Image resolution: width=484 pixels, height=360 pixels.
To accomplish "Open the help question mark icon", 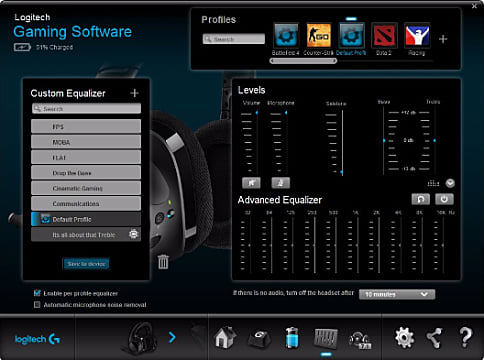I will pyautogui.click(x=465, y=338).
